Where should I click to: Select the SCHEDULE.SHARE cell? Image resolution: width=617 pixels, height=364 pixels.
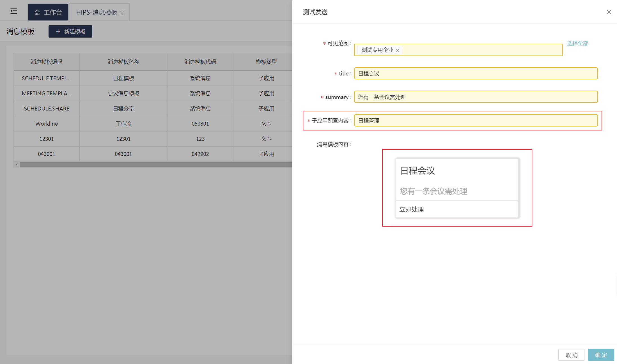47,109
